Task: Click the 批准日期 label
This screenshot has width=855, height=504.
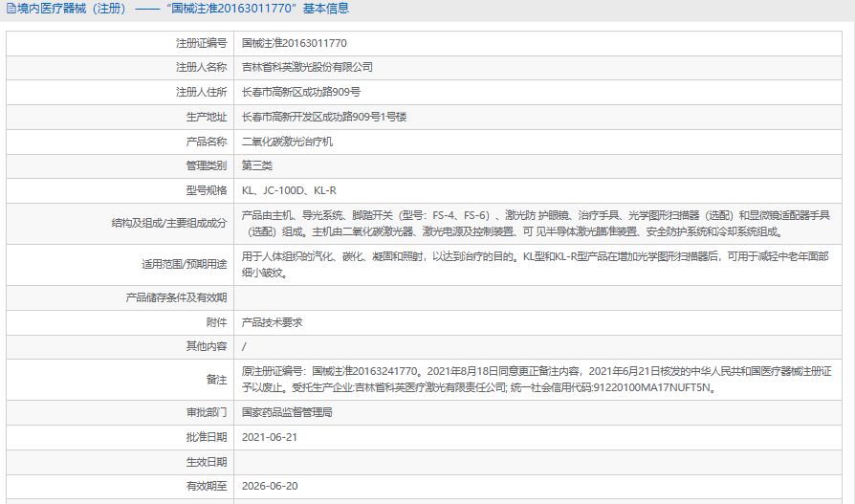Action: click(207, 437)
